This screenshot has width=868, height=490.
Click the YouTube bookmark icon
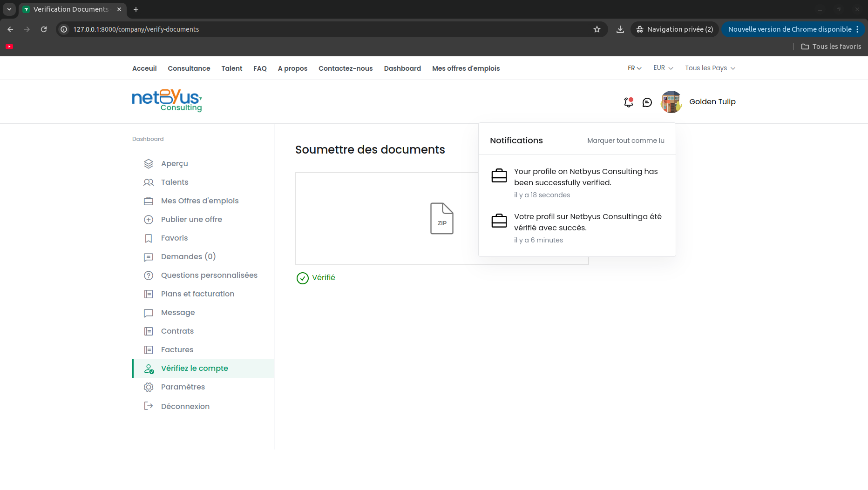click(x=9, y=47)
